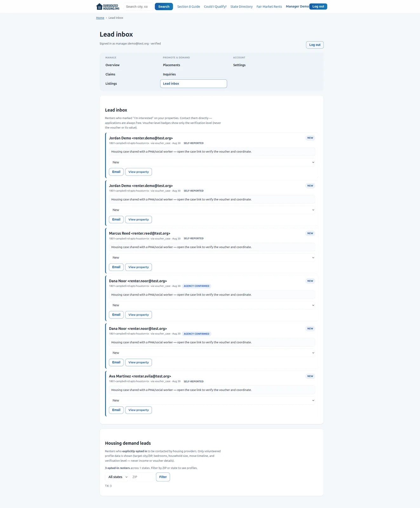Open the Section 8 Guide link
This screenshot has height=508, width=420.
point(189,7)
